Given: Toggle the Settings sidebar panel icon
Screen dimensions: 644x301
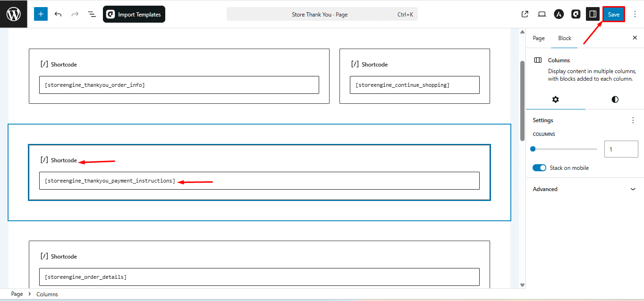Looking at the screenshot, I should (x=593, y=14).
